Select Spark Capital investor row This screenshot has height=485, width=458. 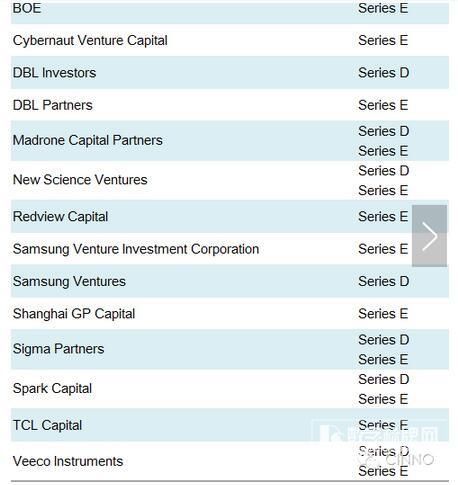click(230, 389)
